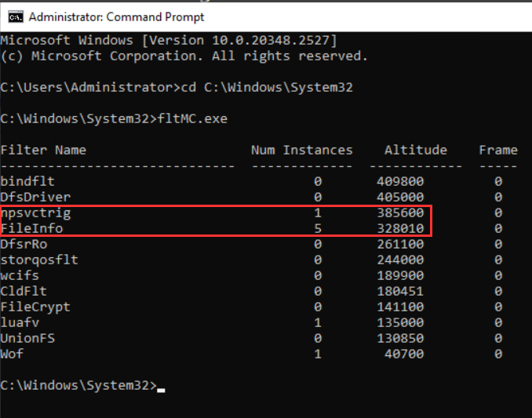Click the Num Instances column header

(x=301, y=150)
